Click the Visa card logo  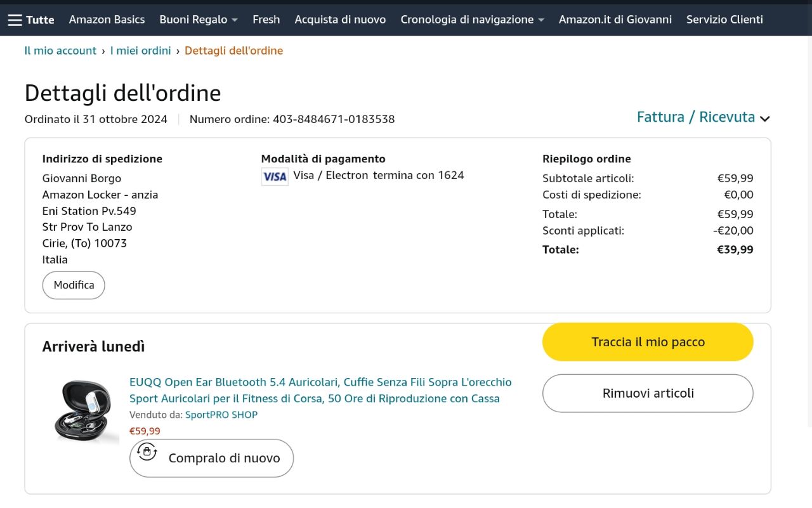click(275, 176)
